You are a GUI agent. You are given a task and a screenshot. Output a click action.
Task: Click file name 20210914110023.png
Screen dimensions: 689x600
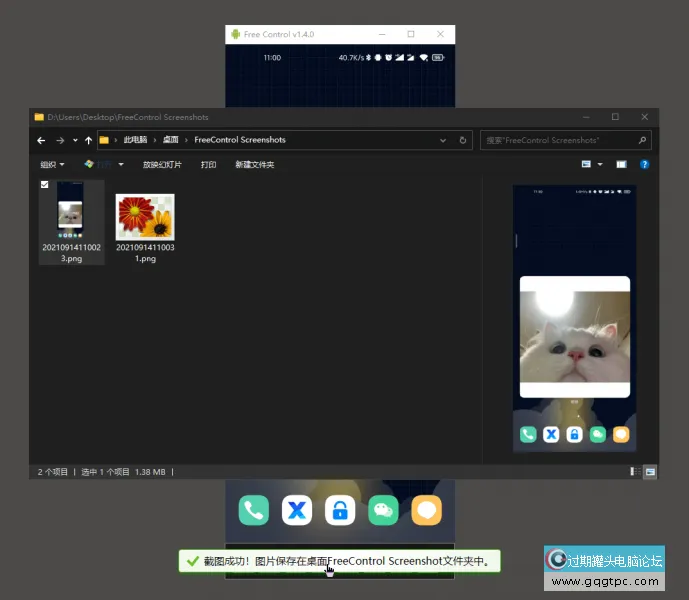71,253
